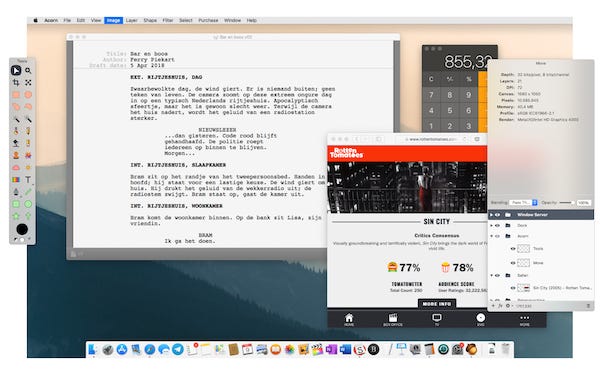Expand the Dock layer group

[492, 225]
